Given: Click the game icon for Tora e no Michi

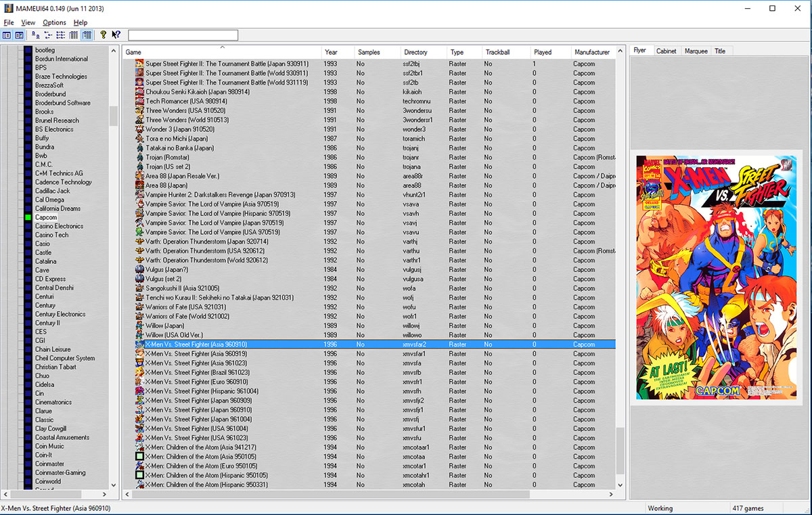Looking at the screenshot, I should 139,138.
